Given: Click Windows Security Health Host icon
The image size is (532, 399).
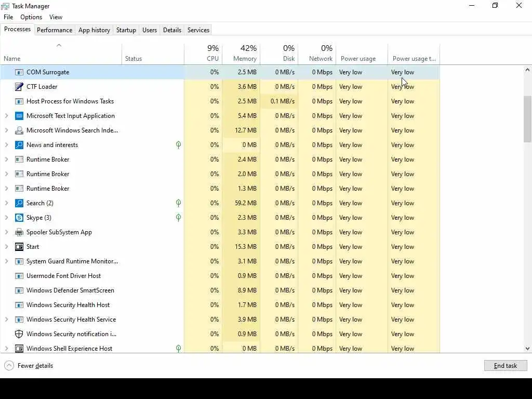Looking at the screenshot, I should click(19, 305).
